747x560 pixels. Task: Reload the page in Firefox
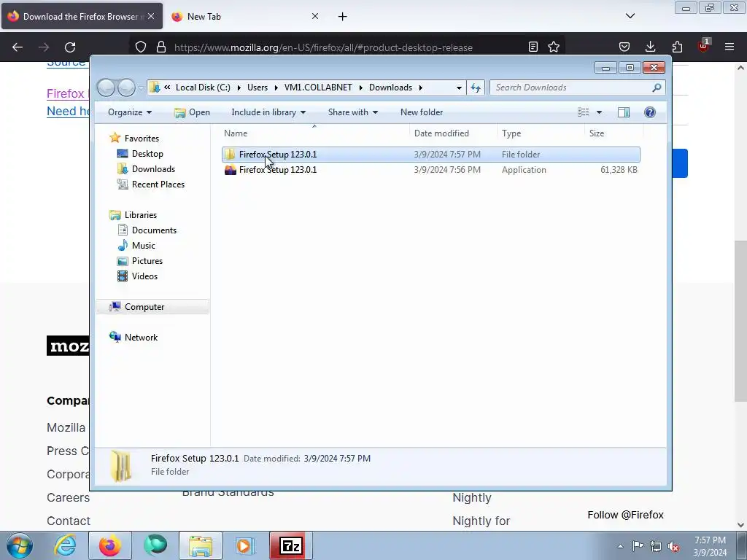pos(70,47)
